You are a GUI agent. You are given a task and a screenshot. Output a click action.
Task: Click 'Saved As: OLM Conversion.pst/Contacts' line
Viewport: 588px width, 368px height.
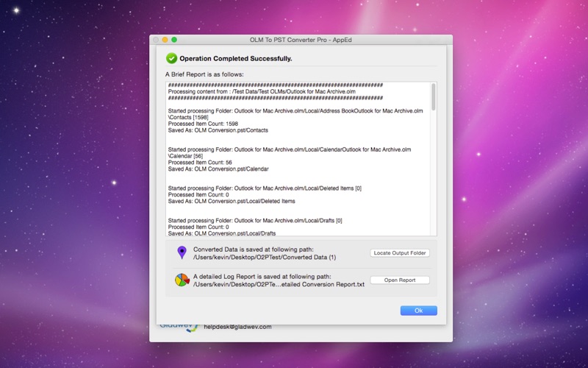[x=218, y=130]
